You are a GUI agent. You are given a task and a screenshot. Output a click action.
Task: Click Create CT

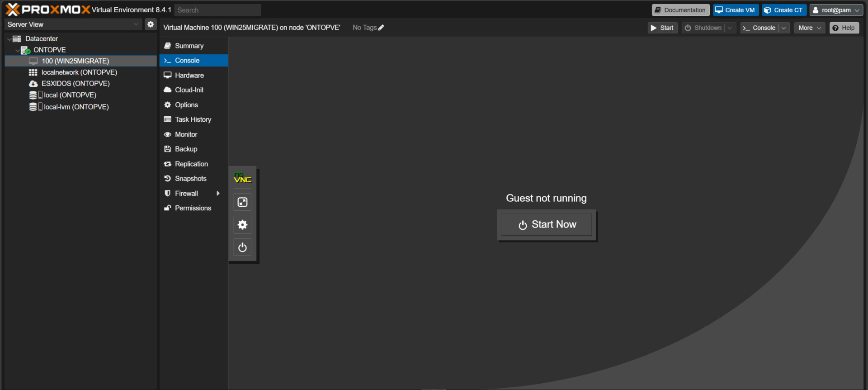[784, 10]
